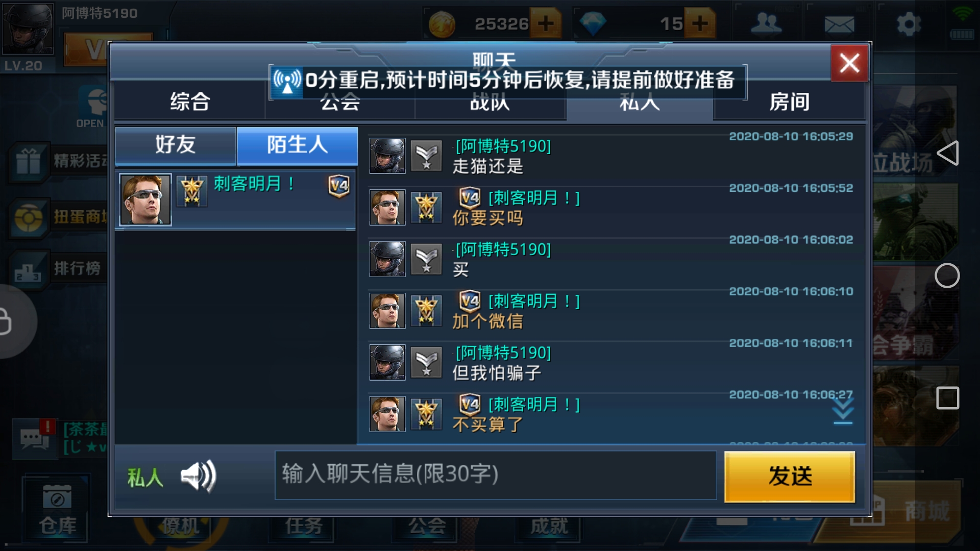Screen dimensions: 980x551
Task: Open the friends icon in top bar
Action: tap(766, 23)
